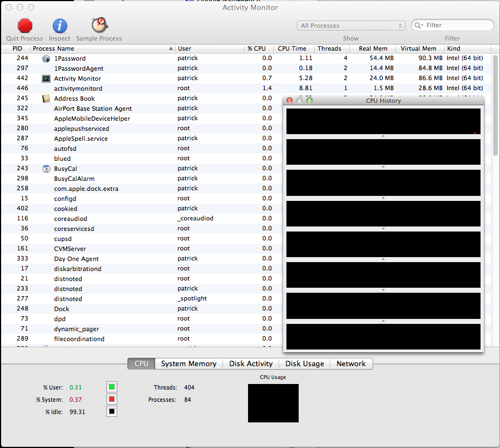Open Inspect with the blue info icon
Screen dimensions: 500x448
60,26
